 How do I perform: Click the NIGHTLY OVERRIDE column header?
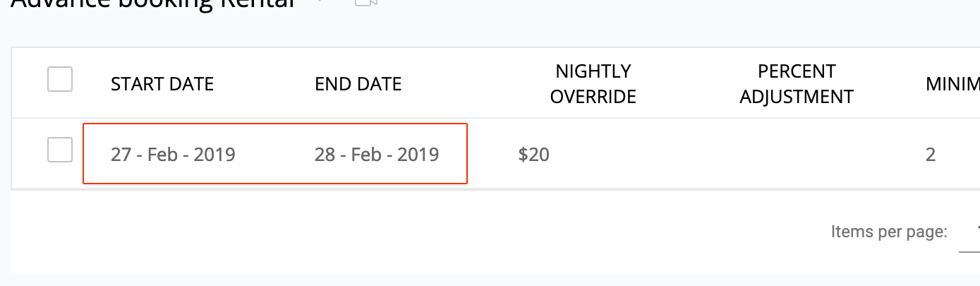pos(593,84)
